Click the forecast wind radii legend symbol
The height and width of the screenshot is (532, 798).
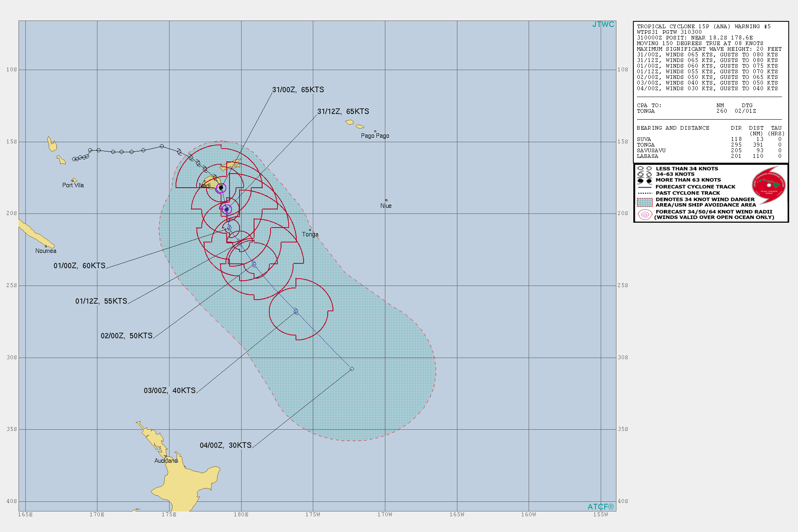[x=645, y=215]
